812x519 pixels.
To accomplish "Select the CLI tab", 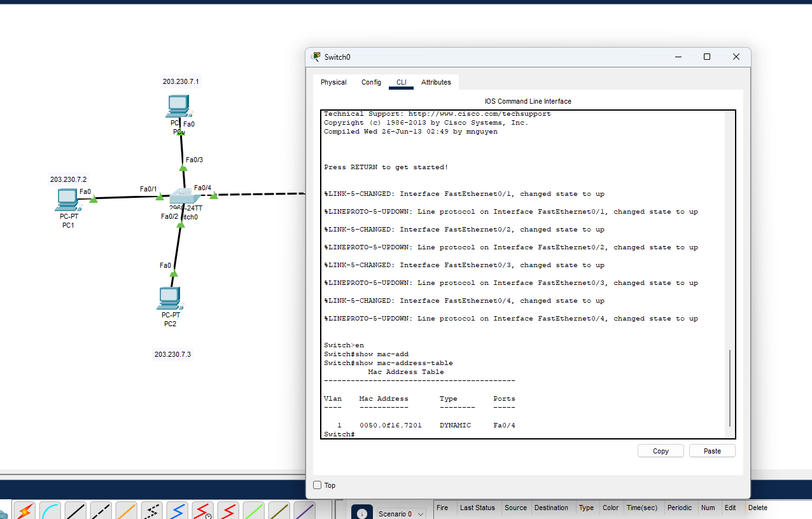I will tap(401, 82).
